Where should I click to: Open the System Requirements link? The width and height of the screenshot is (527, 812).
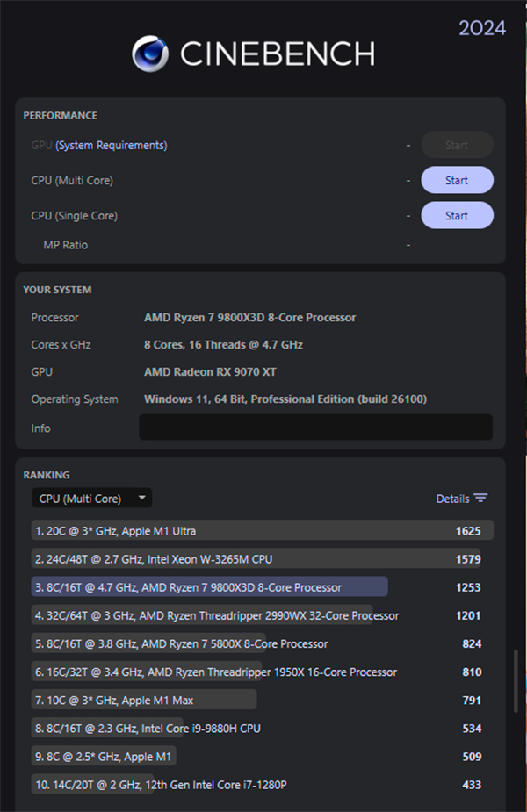tap(112, 146)
